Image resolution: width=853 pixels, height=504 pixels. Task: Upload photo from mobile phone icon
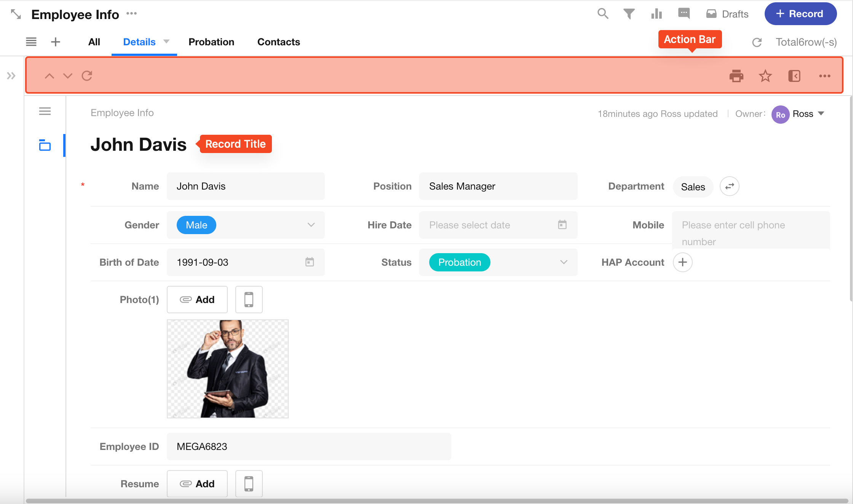click(249, 300)
